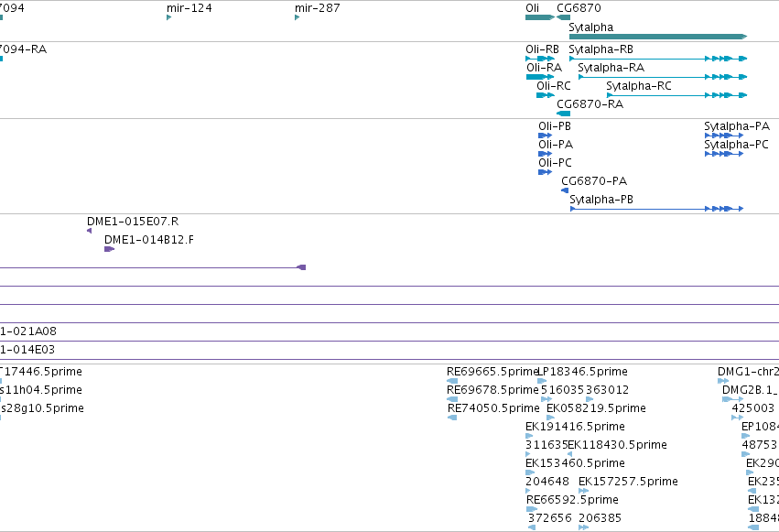Image resolution: width=779 pixels, height=532 pixels.
Task: Select the Sytalpha-RA transcript label
Action: point(611,68)
